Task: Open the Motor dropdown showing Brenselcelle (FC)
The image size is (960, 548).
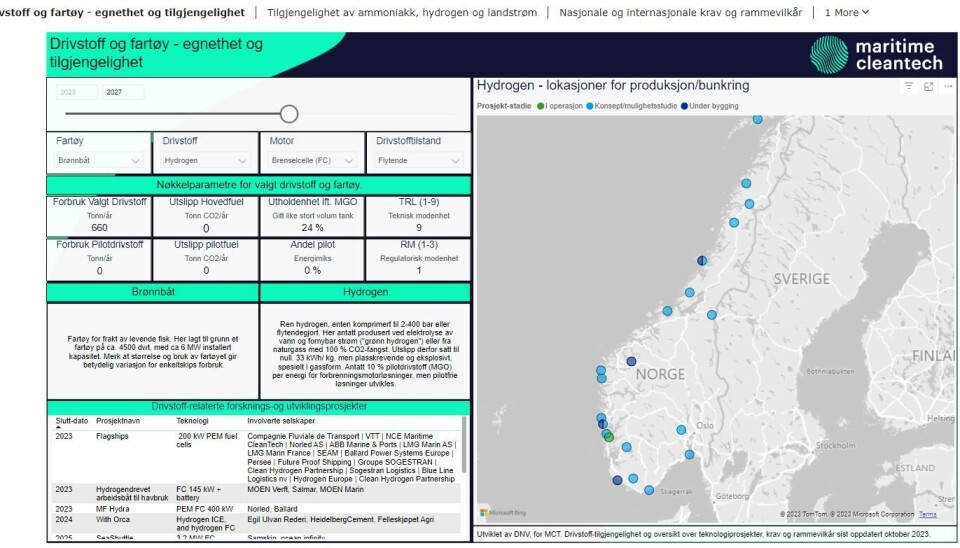Action: click(x=311, y=160)
